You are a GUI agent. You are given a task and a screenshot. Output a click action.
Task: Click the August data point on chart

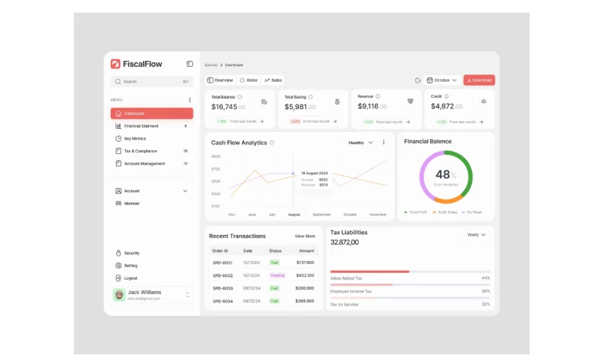pyautogui.click(x=293, y=174)
